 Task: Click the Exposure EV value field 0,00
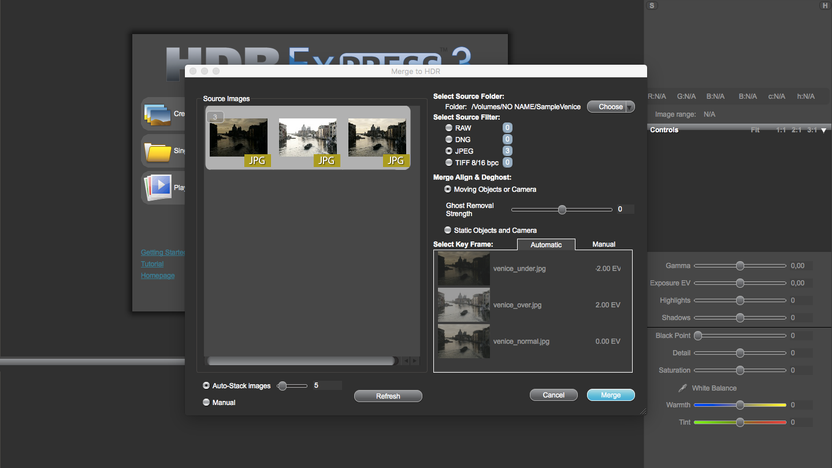click(801, 283)
